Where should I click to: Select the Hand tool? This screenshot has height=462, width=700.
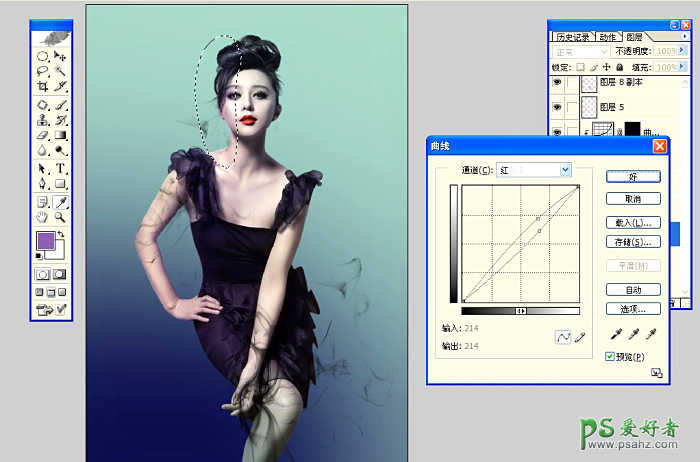[43, 216]
